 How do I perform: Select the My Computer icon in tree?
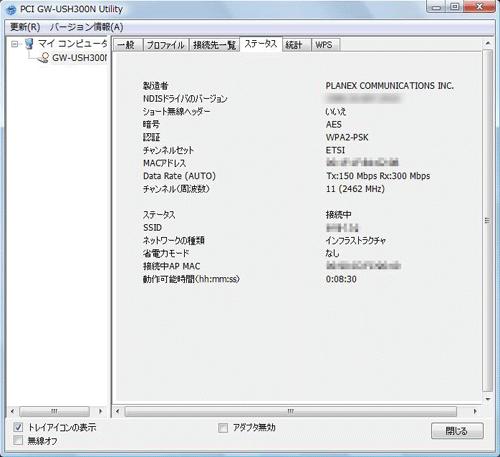[30, 44]
